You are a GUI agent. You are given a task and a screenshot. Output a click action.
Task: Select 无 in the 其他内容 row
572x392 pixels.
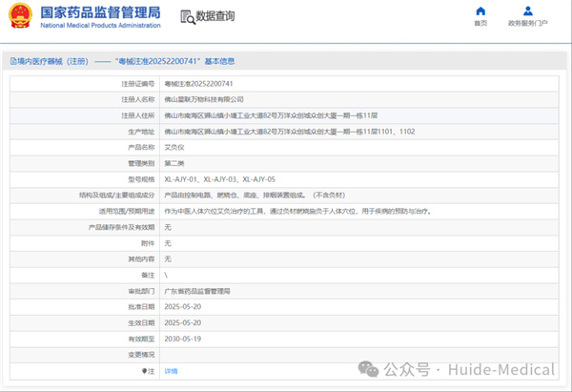[x=168, y=259]
